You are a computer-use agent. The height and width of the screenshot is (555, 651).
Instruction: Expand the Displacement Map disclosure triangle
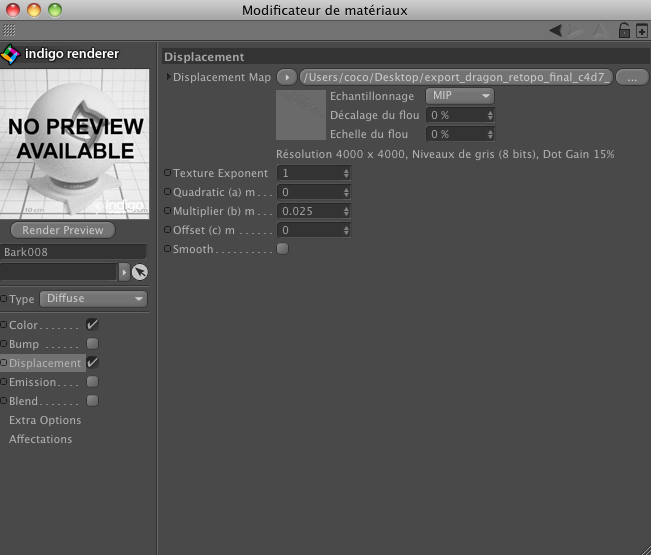tap(168, 77)
